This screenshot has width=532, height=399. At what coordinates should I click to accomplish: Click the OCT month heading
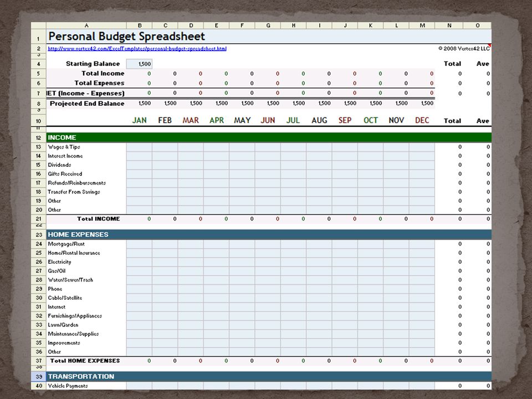coord(371,120)
